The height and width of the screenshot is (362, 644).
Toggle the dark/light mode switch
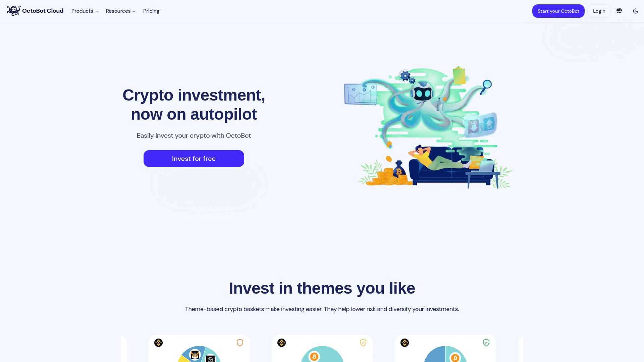coord(635,11)
